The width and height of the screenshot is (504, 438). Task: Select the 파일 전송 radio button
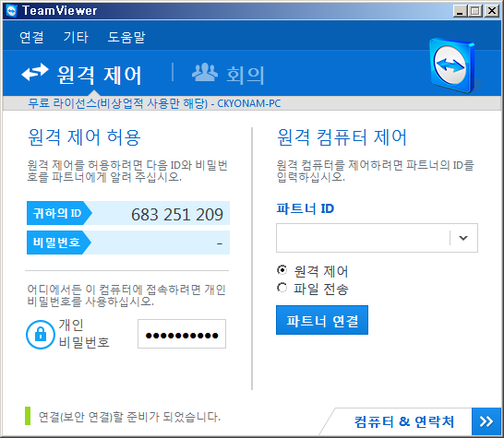[282, 288]
